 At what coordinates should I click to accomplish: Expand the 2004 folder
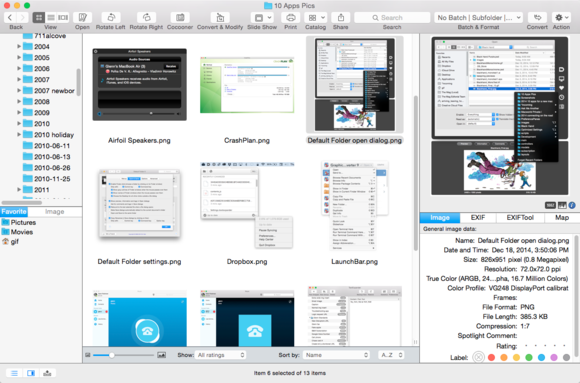(x=19, y=47)
